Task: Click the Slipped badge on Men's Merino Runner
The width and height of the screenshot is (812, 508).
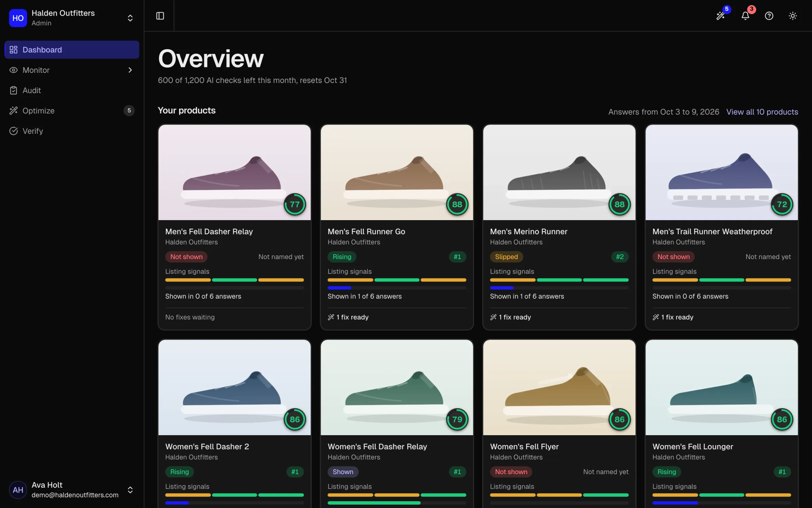Action: point(506,257)
